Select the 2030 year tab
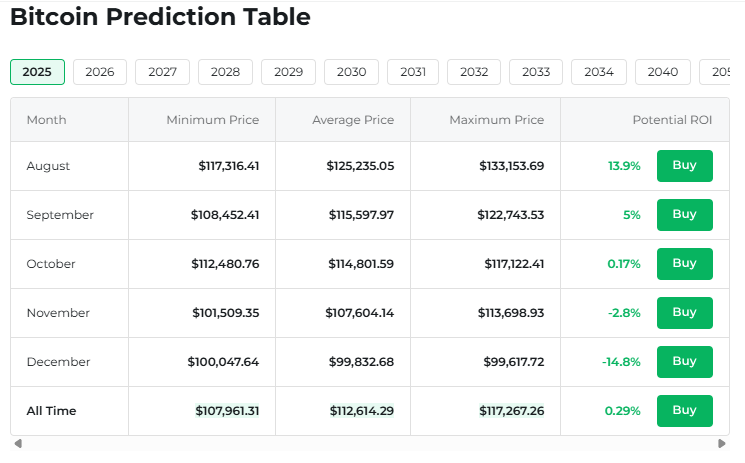745x463 pixels. point(351,72)
